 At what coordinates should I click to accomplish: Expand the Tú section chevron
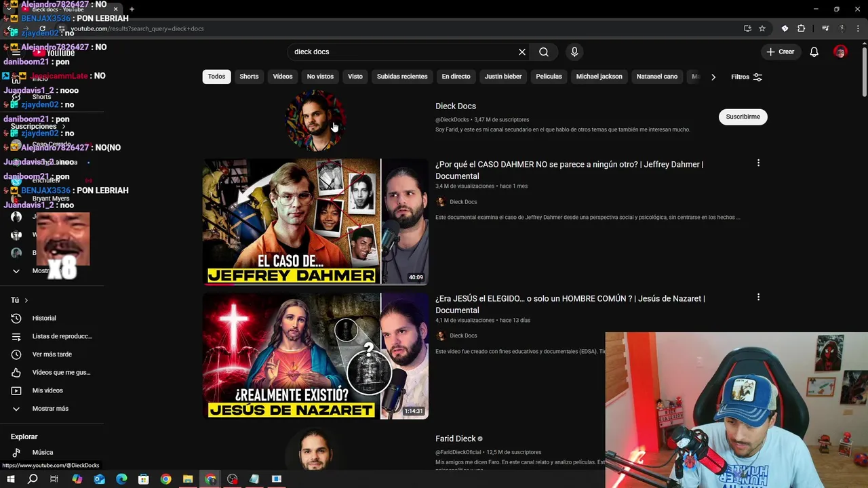(x=26, y=300)
